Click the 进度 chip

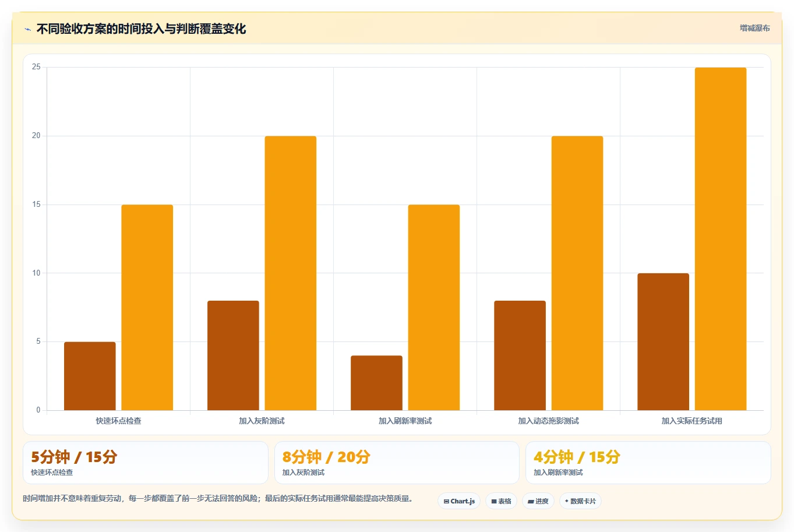pos(538,501)
